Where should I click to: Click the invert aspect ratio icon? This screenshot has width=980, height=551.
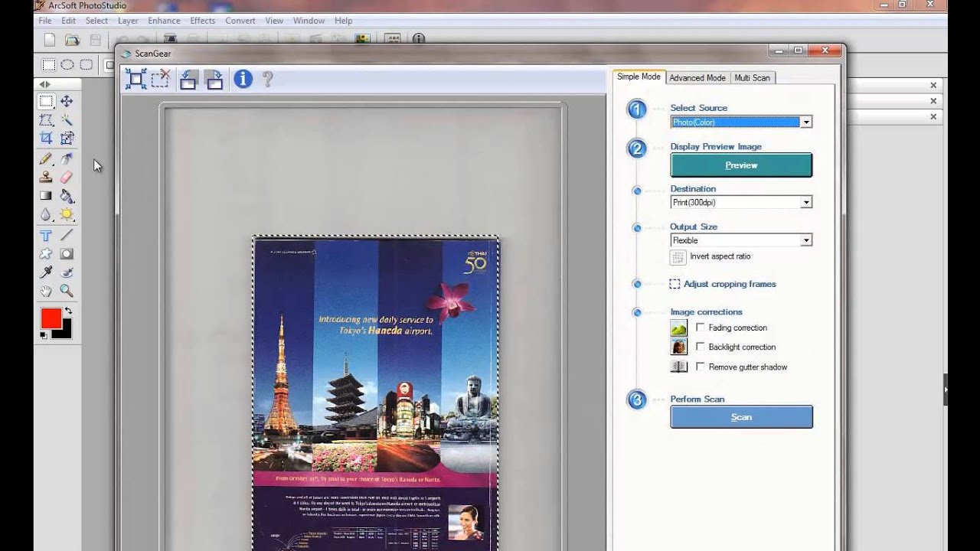point(678,257)
